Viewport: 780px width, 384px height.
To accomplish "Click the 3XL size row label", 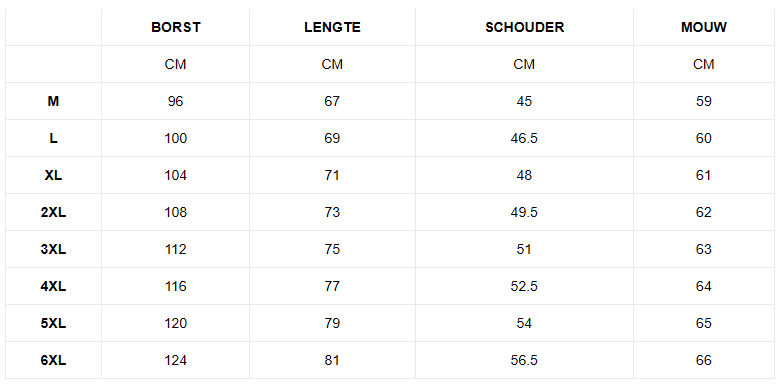I will pyautogui.click(x=53, y=249).
